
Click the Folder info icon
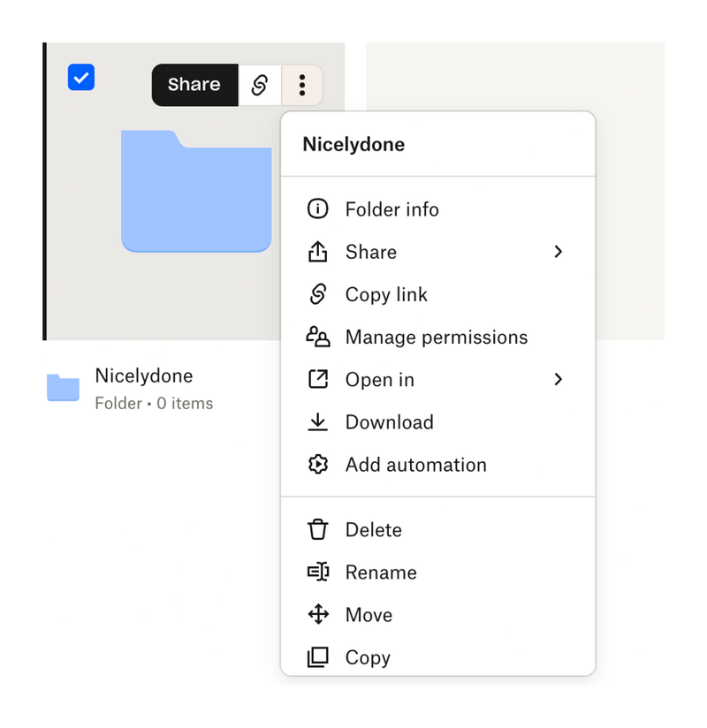click(318, 209)
